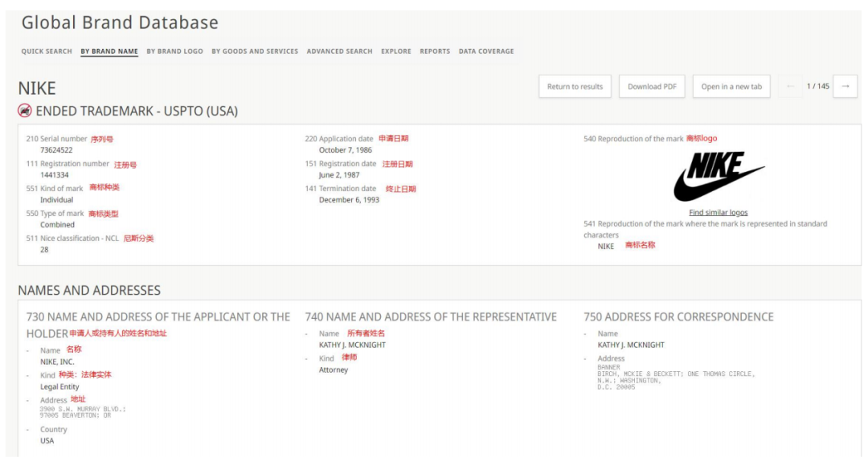Screen dimensions: 868x470
Task: Click the correspondence address in Washington
Action: point(675,377)
